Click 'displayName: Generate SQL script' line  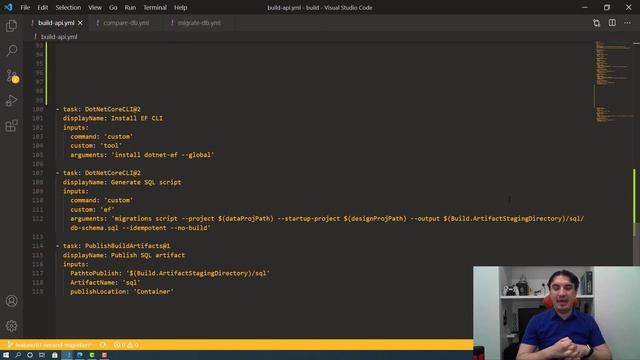(122, 182)
